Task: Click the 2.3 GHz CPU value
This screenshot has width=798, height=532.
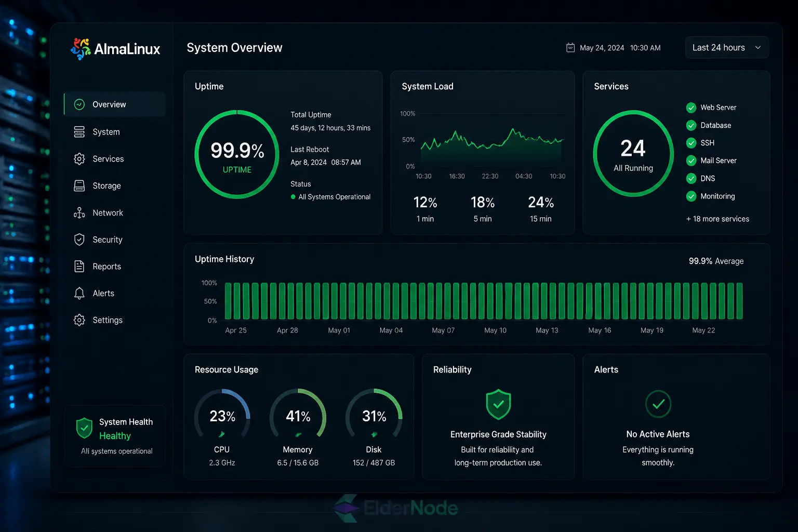Action: click(x=222, y=463)
